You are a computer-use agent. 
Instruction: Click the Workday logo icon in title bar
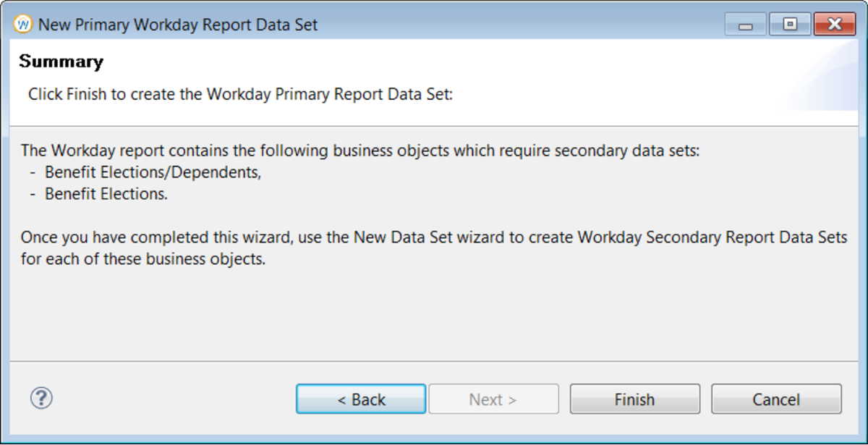point(23,24)
